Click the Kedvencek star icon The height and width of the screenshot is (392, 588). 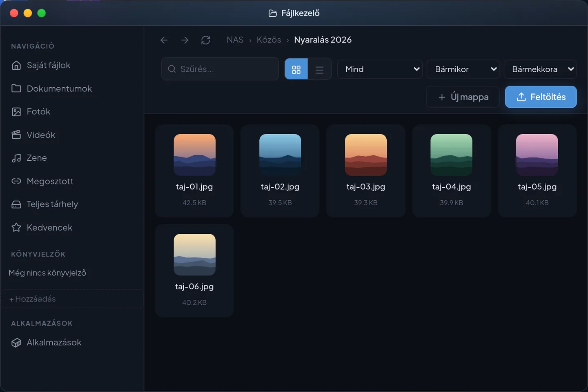click(16, 228)
